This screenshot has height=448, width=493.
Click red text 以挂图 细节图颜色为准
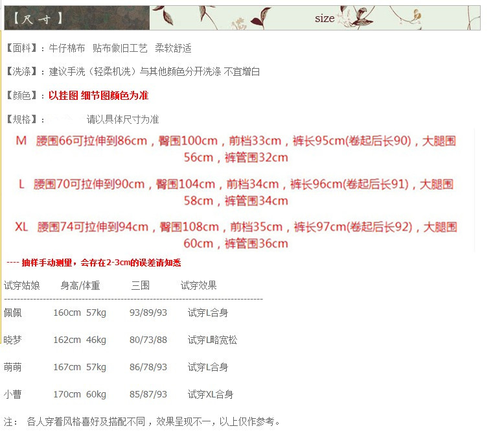98,95
